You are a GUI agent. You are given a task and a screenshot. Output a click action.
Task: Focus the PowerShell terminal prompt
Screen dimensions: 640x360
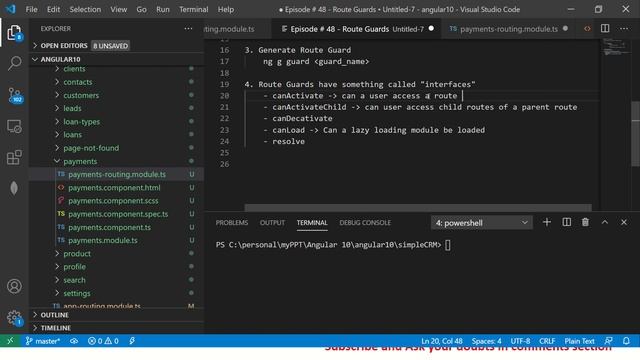(333, 245)
